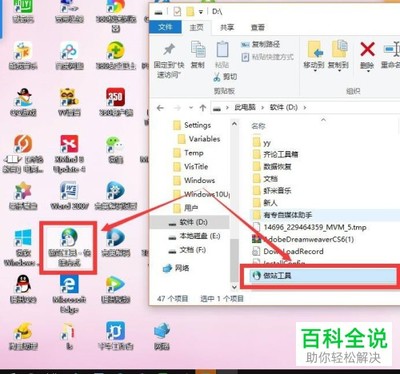Viewport: 400px width, 374px height.
Task: Click Copy path (复制路径) in the ribbon
Action: 261,45
